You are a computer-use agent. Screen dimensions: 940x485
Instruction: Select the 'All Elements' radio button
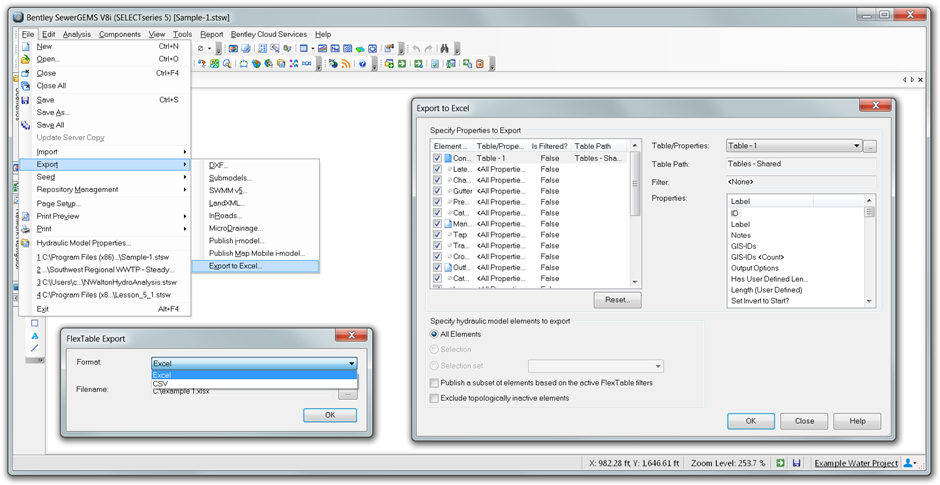[x=434, y=334]
